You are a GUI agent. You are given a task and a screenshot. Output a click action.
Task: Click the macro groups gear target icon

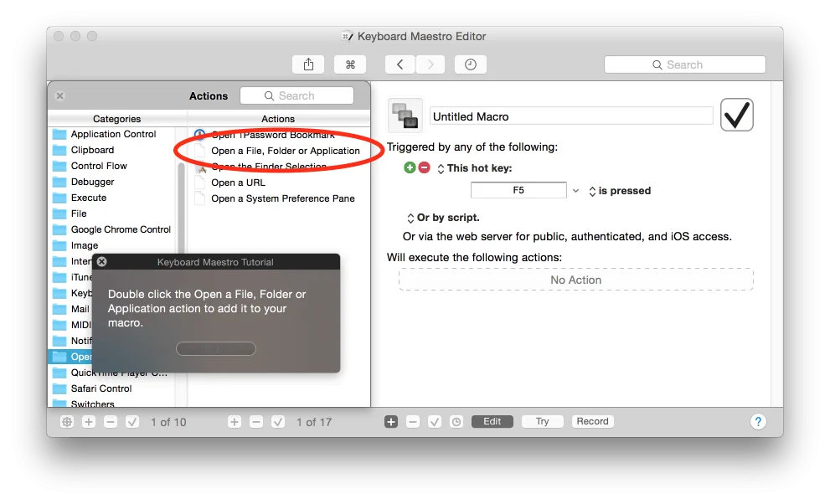tap(67, 422)
